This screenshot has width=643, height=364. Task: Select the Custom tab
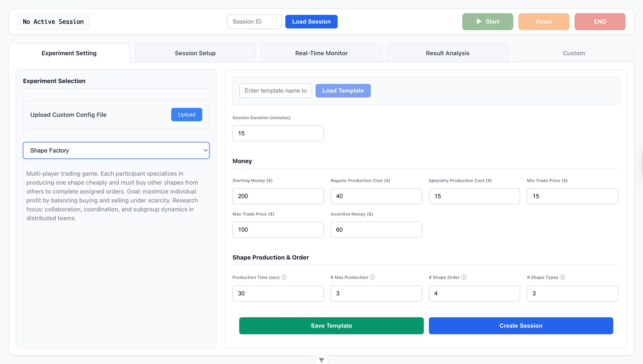point(574,53)
